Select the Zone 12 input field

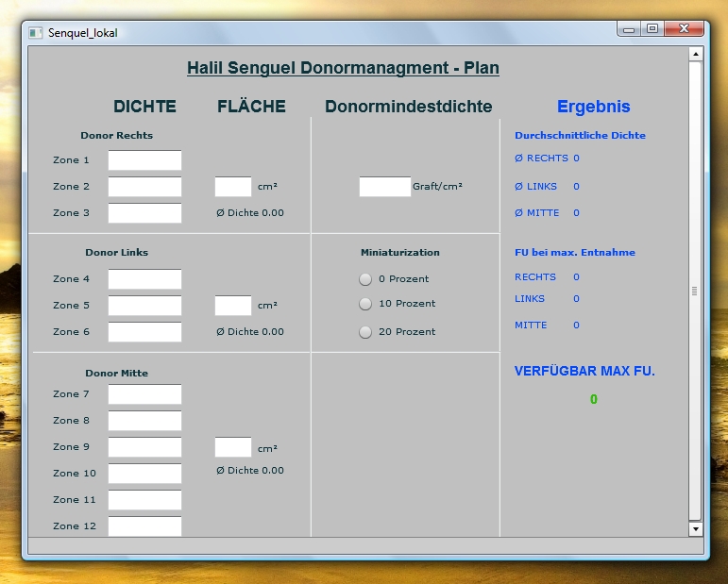click(x=144, y=526)
